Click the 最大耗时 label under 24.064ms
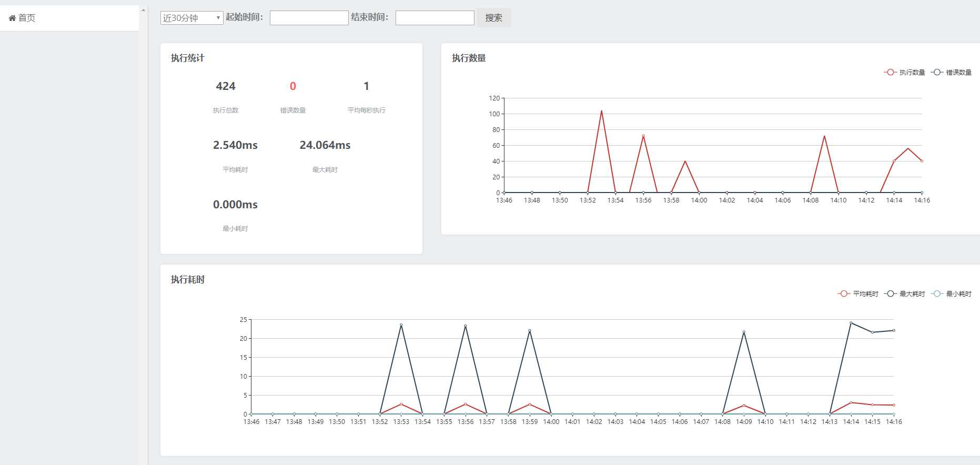The image size is (980, 465). (x=325, y=170)
